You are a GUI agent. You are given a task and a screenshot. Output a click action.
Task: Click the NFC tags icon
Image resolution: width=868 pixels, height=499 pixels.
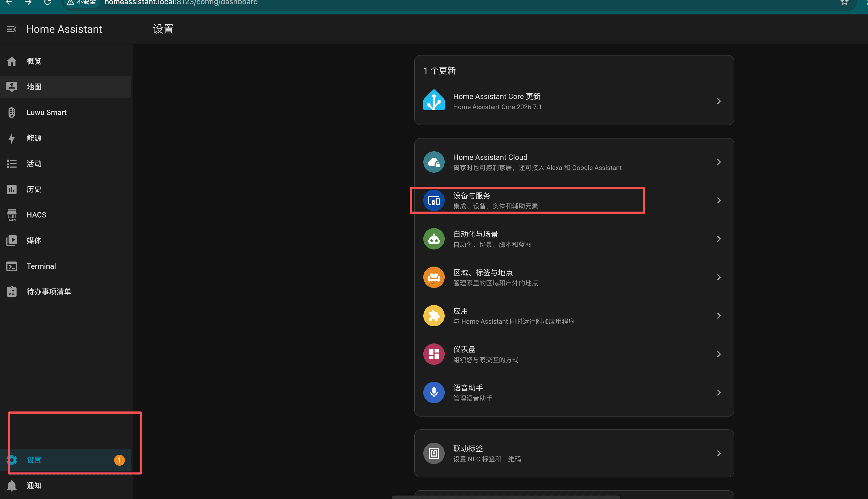434,453
